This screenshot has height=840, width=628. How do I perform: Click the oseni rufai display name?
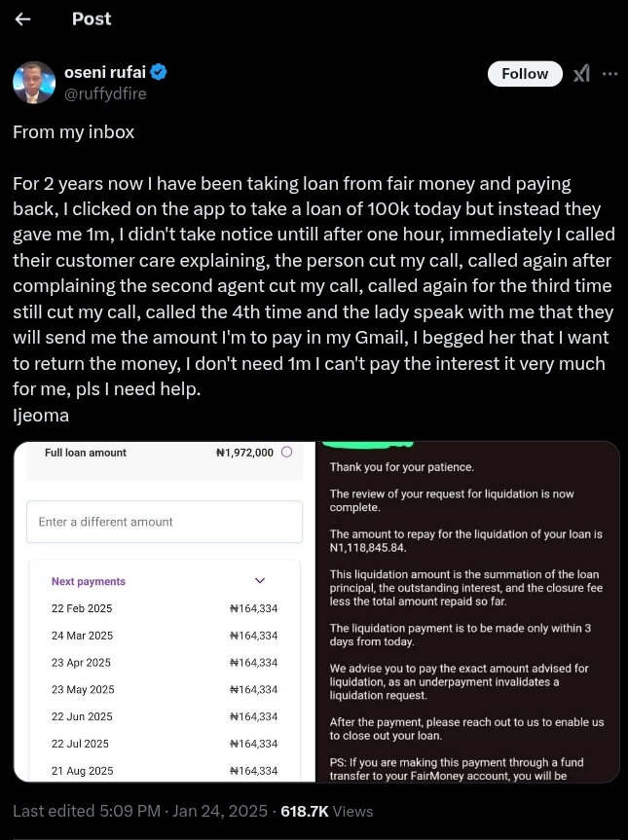[x=104, y=71]
